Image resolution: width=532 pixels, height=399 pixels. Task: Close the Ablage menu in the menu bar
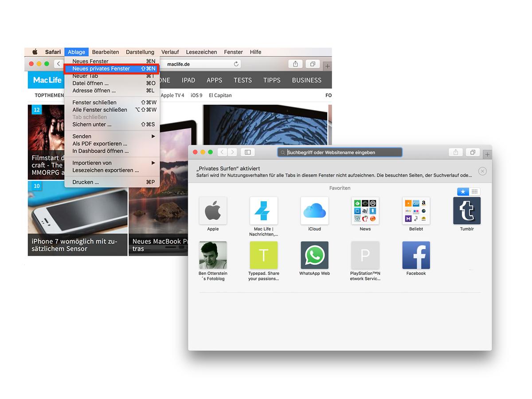click(76, 52)
